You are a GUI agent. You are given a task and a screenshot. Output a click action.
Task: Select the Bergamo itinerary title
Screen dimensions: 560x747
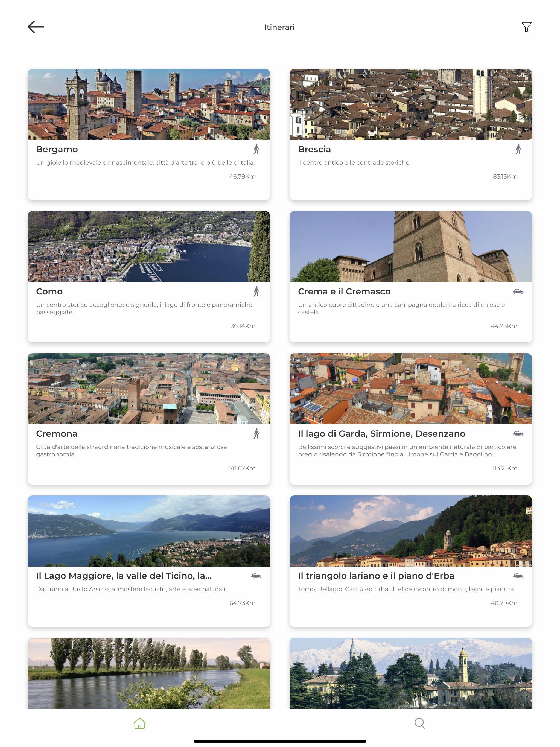pyautogui.click(x=57, y=149)
